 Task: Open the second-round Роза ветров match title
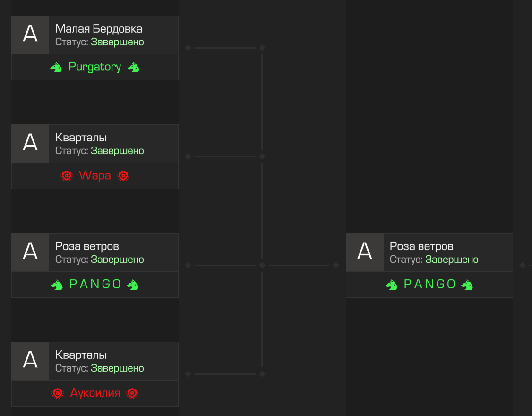click(421, 246)
